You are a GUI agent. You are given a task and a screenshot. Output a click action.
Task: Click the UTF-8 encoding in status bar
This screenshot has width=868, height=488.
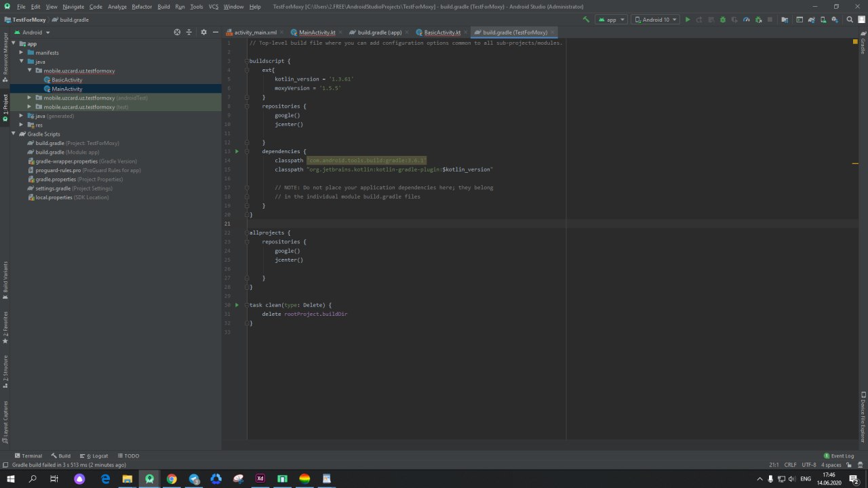point(809,465)
